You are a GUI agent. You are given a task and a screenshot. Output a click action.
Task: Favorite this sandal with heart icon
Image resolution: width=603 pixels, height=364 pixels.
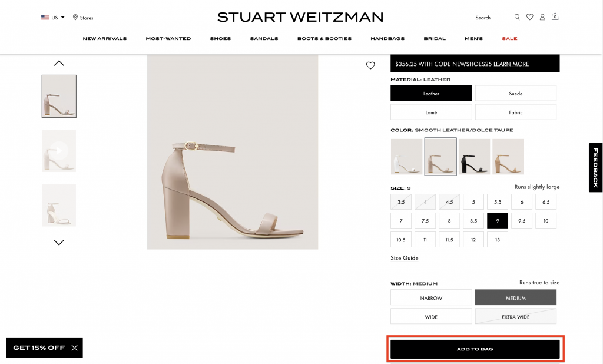click(370, 65)
